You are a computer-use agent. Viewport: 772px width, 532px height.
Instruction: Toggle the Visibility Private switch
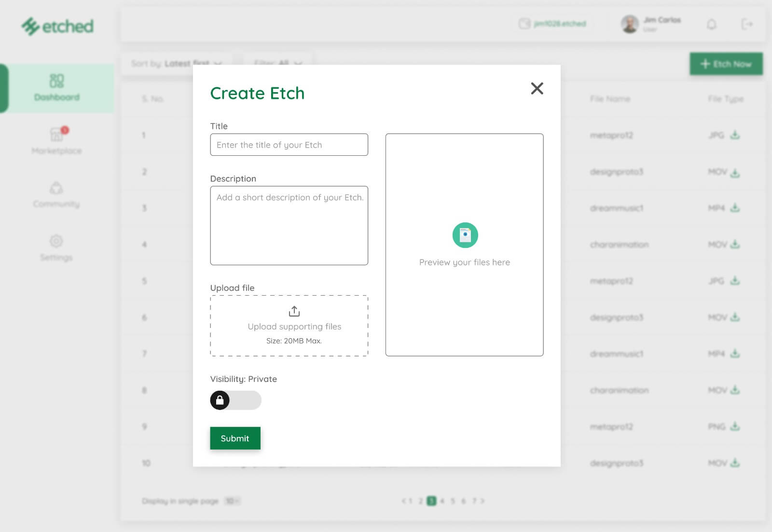(x=235, y=400)
